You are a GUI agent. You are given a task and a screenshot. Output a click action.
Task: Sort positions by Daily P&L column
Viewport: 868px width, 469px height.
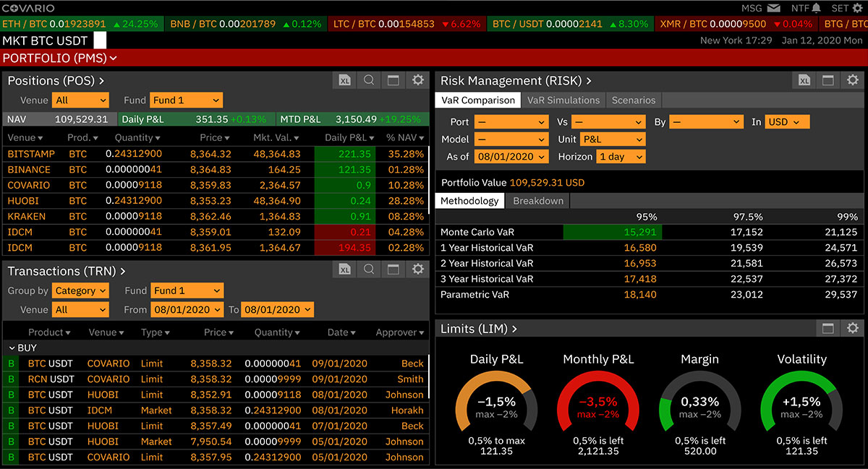349,137
